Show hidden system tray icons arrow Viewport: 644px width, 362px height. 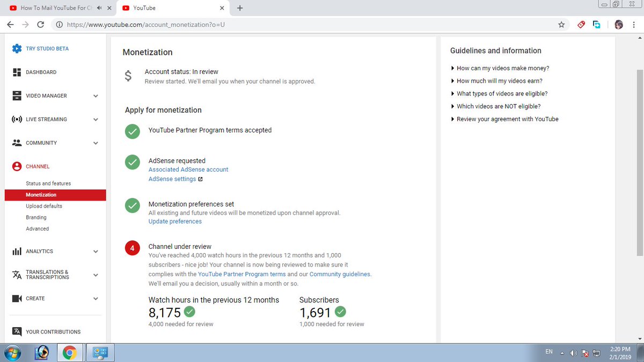(x=563, y=353)
